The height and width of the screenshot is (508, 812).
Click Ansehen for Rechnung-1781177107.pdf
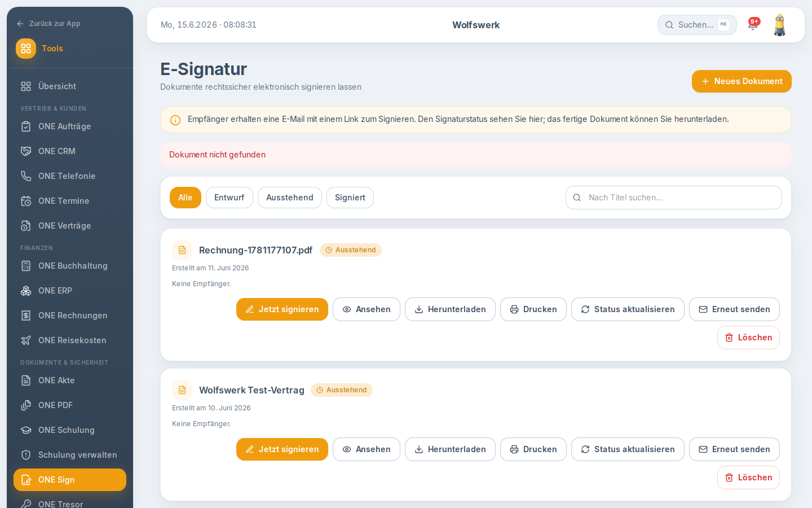[x=367, y=309]
